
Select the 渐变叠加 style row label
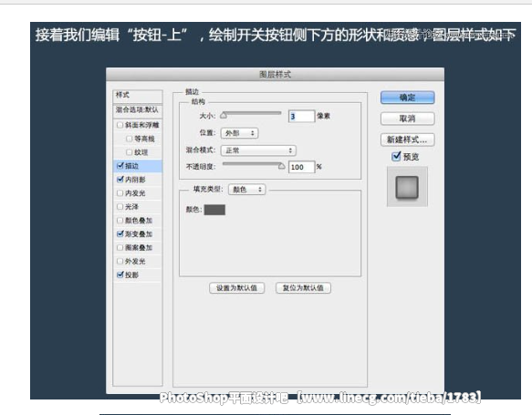coord(139,233)
